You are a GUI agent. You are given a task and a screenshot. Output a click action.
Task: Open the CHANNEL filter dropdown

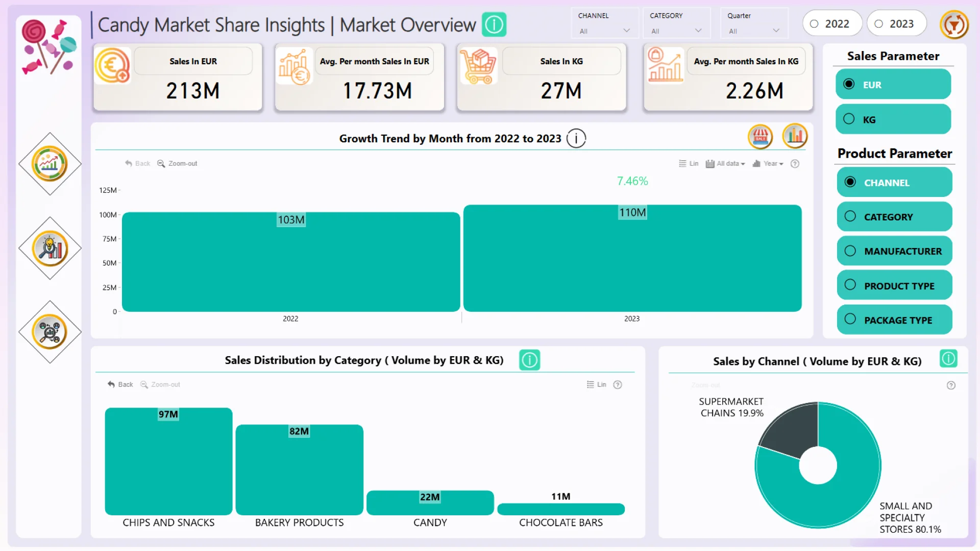tap(605, 31)
